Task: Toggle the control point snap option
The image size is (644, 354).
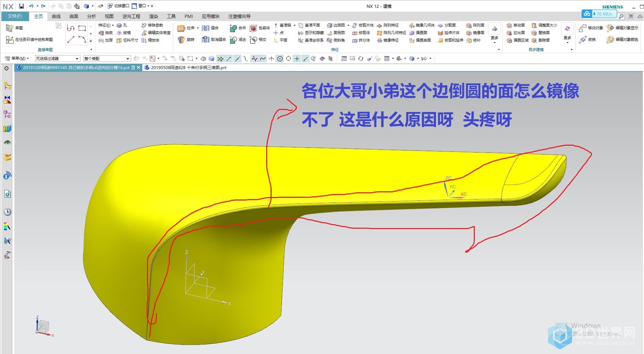Action: (246, 59)
